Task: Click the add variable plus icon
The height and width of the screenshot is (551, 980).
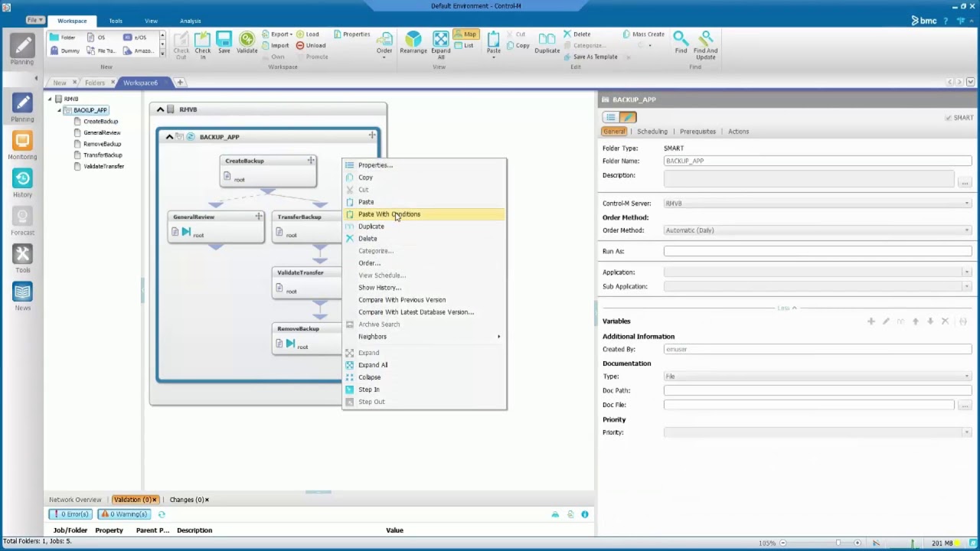Action: tap(871, 321)
